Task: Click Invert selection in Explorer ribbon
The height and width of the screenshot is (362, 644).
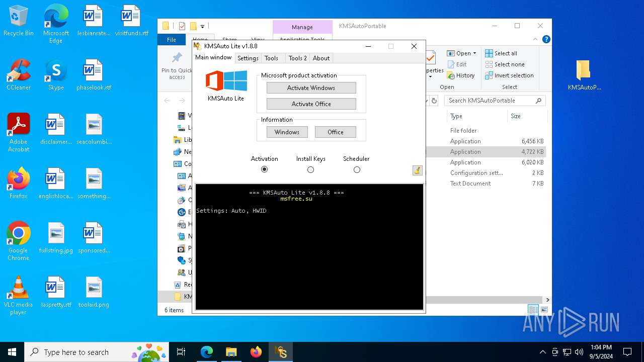Action: 509,75
